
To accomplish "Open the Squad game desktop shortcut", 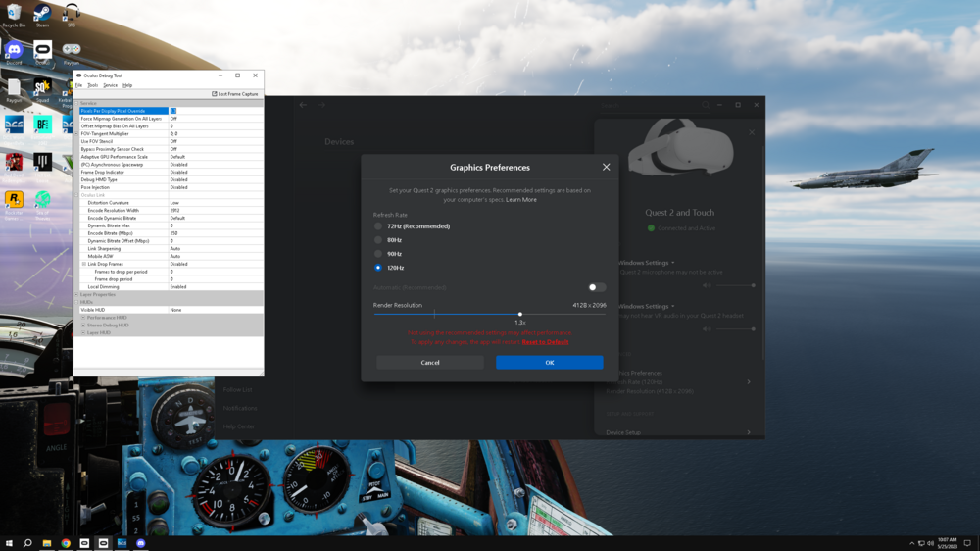I will coord(42,90).
